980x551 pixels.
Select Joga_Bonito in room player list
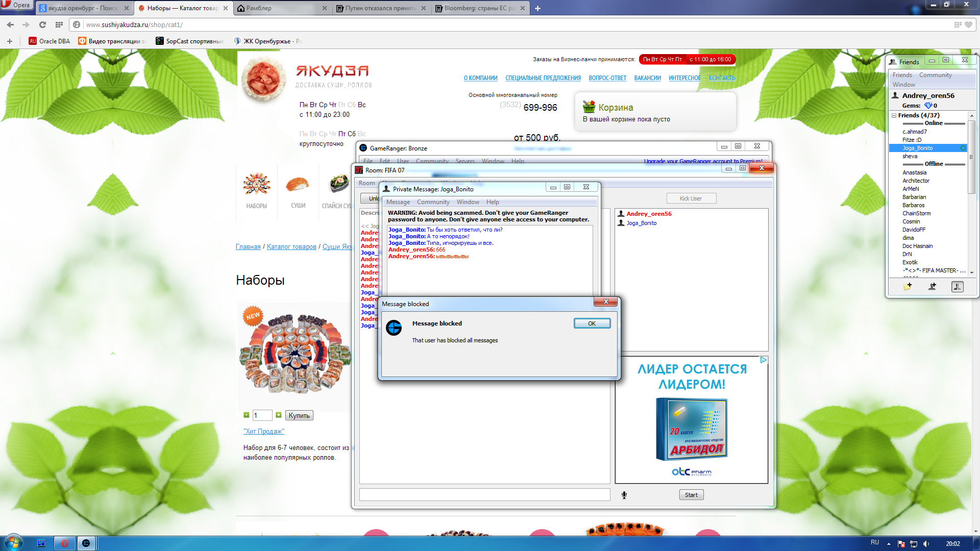pyautogui.click(x=641, y=223)
